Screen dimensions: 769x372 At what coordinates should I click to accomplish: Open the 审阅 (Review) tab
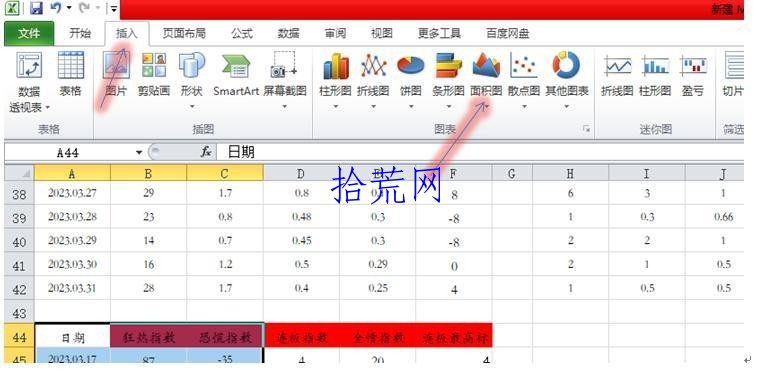(335, 33)
